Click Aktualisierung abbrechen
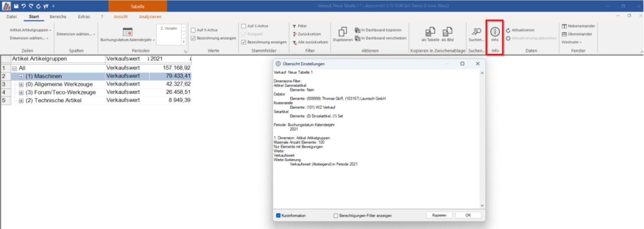The width and height of the screenshot is (644, 229). coord(531,38)
